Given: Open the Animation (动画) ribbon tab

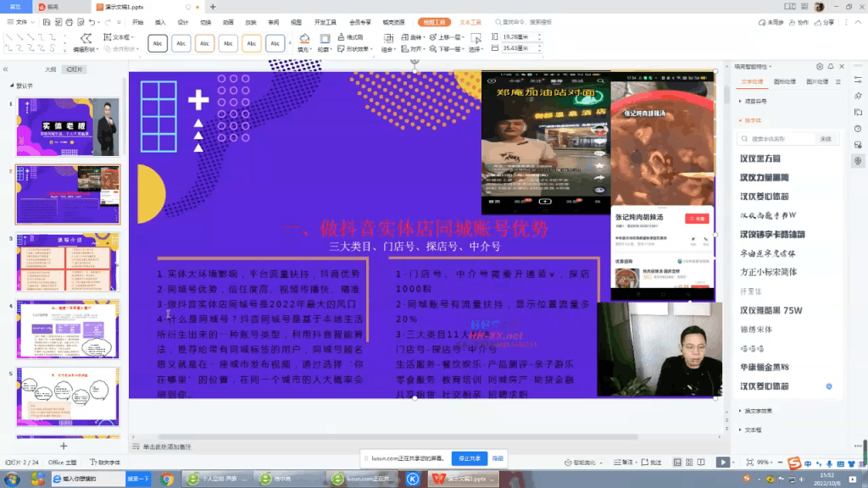Looking at the screenshot, I should pos(228,22).
